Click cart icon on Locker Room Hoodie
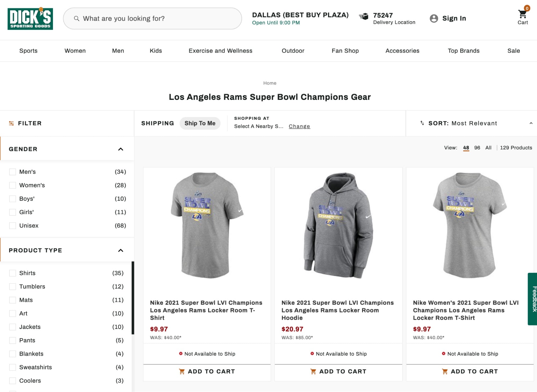This screenshot has width=537, height=392. [313, 371]
